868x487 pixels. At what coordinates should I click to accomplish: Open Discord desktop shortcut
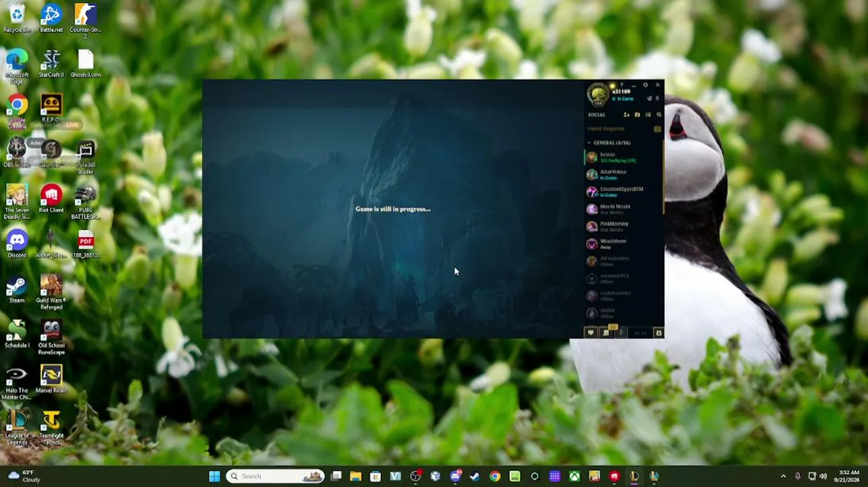tap(17, 244)
